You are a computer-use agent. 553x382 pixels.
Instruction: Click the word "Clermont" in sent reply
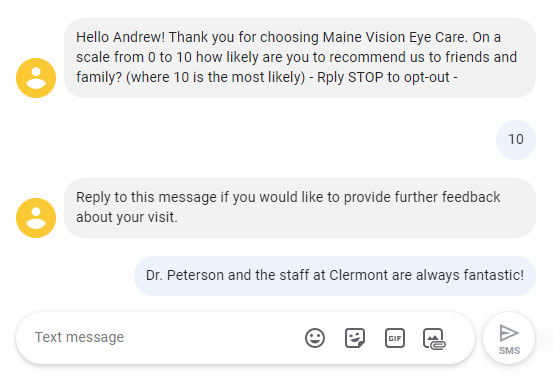coord(358,275)
